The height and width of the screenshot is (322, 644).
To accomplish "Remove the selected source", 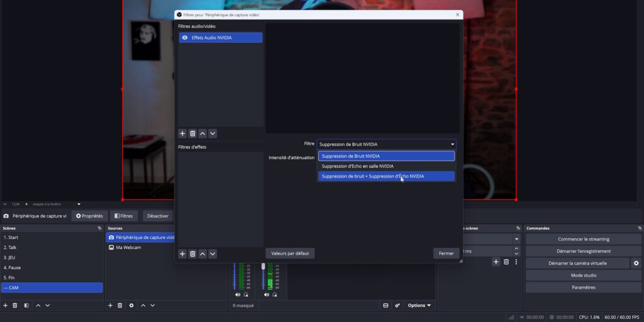I will [x=120, y=306].
